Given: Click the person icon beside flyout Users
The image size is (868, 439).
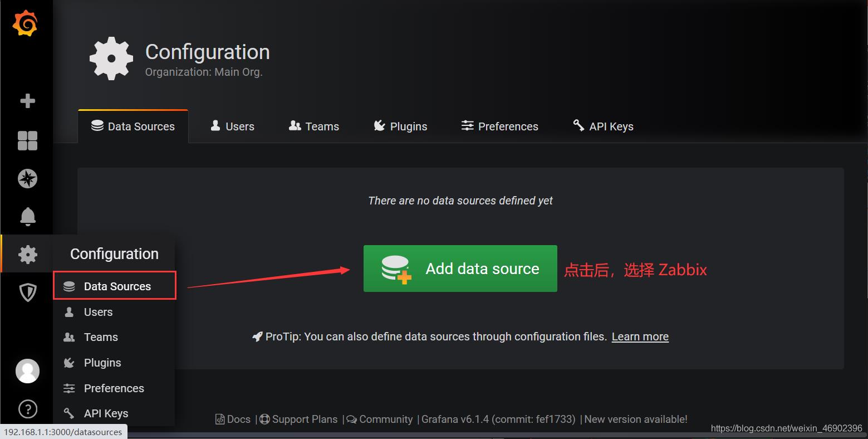Looking at the screenshot, I should [x=69, y=312].
